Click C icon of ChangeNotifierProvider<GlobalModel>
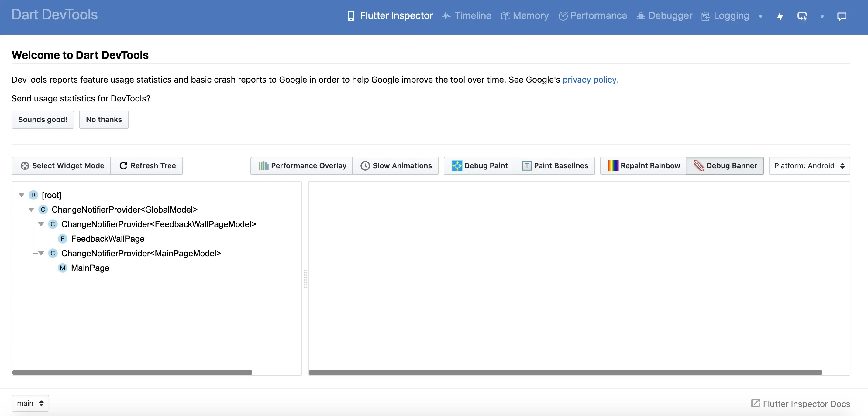The height and width of the screenshot is (416, 868). tap(43, 209)
